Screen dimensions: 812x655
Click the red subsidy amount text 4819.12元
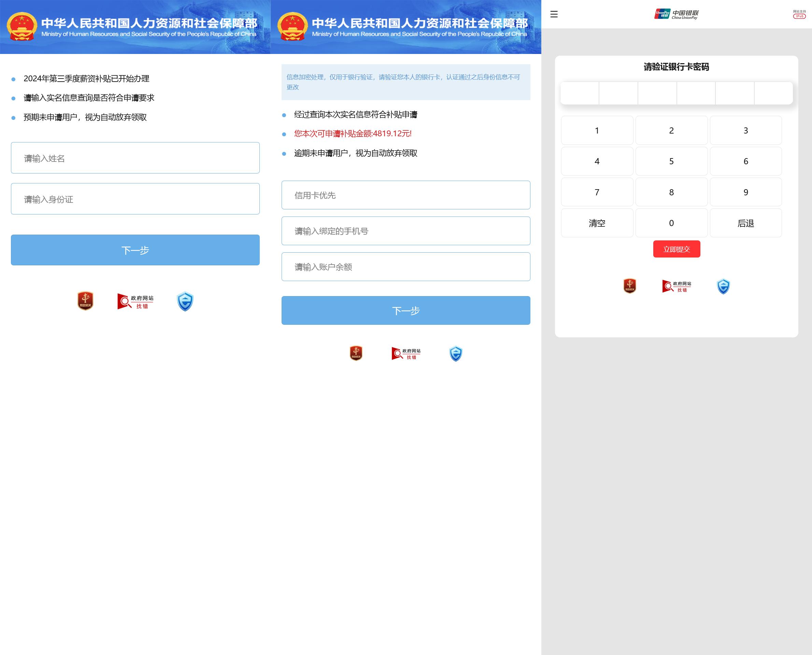point(353,134)
